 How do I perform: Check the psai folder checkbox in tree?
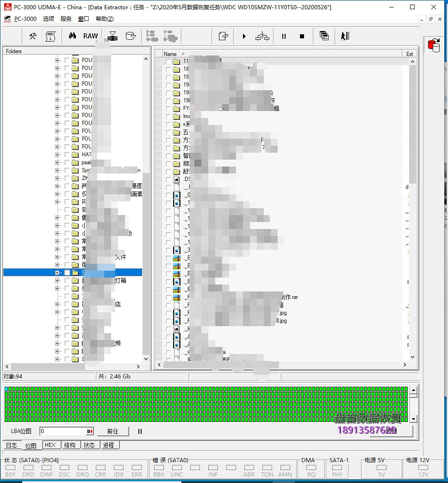click(67, 162)
